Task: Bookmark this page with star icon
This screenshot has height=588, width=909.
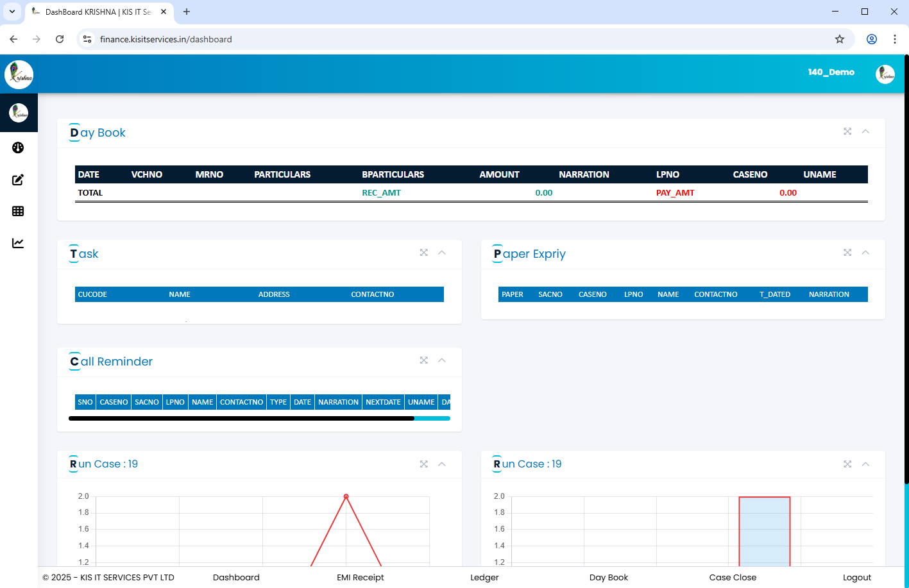Action: pos(840,39)
